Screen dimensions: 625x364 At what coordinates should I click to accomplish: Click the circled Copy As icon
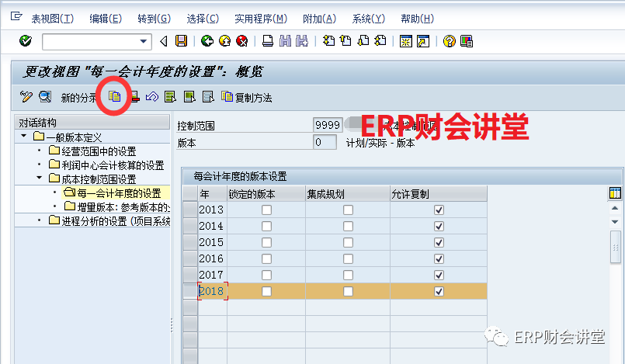[115, 97]
